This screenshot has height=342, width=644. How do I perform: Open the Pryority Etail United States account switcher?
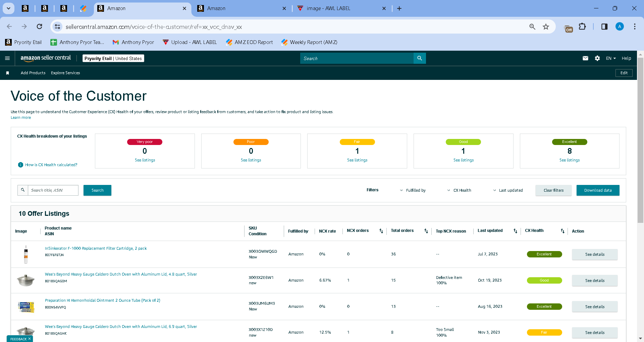113,58
